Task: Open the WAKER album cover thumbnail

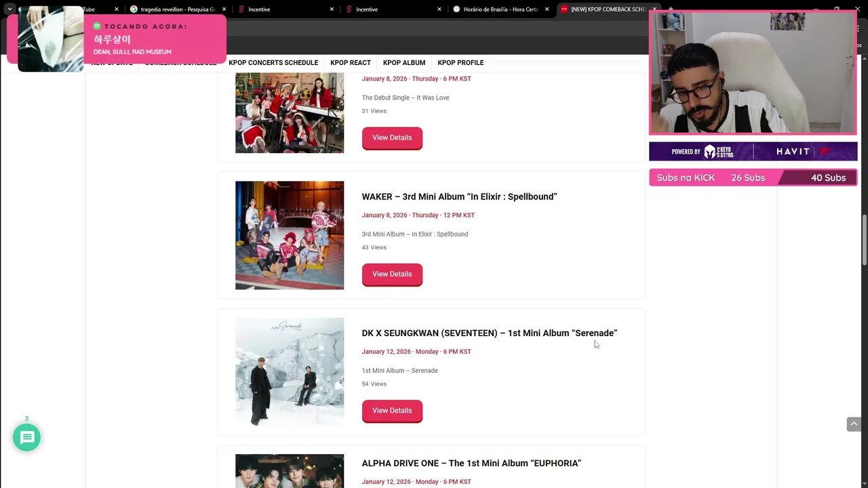Action: 290,235
